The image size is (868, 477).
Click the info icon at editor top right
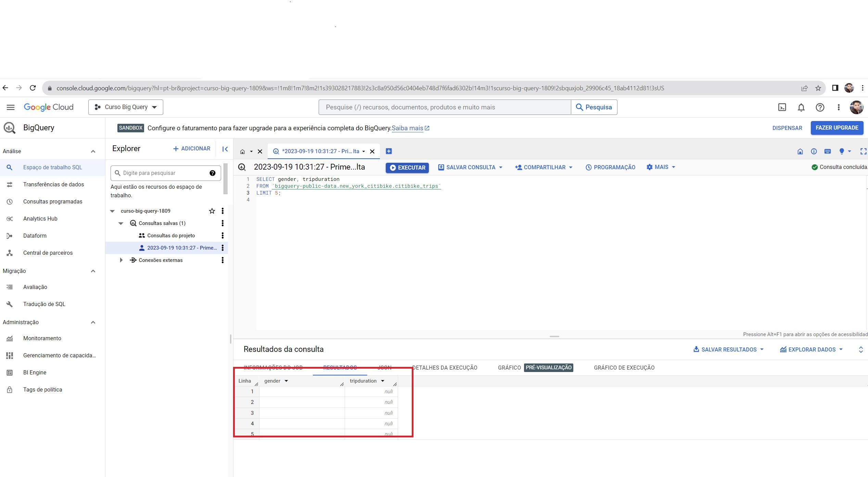814,151
